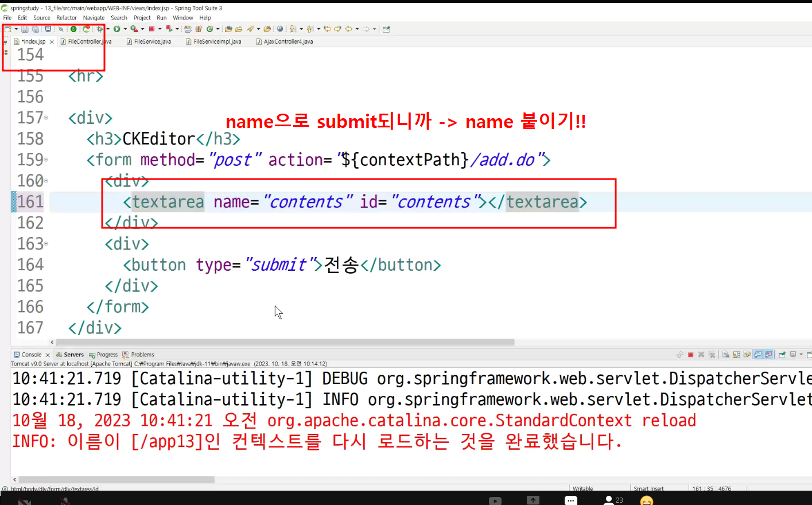Open the Display Selected Console dropdown arrow
812x505 pixels.
pos(801,355)
